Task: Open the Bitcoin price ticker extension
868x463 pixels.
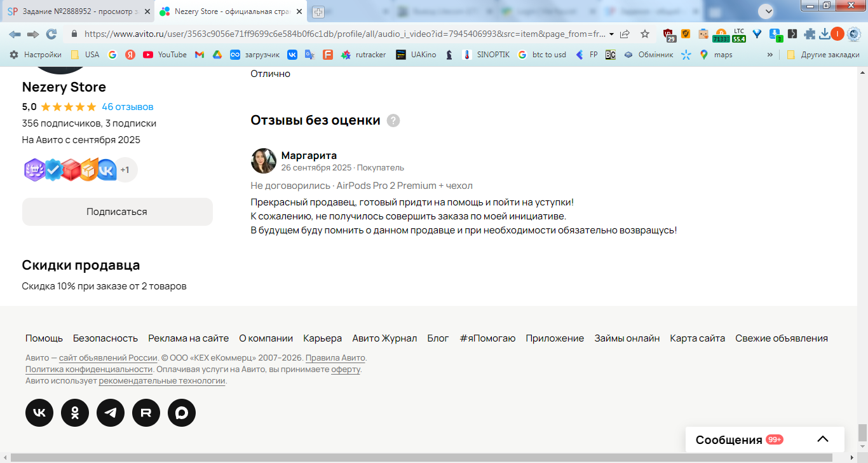Action: pyautogui.click(x=721, y=35)
